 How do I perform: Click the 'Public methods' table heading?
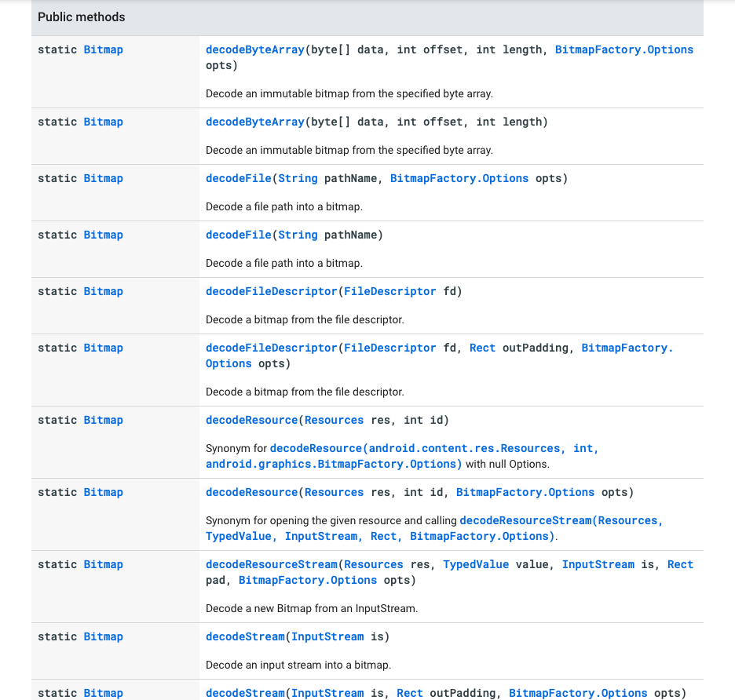pos(81,17)
